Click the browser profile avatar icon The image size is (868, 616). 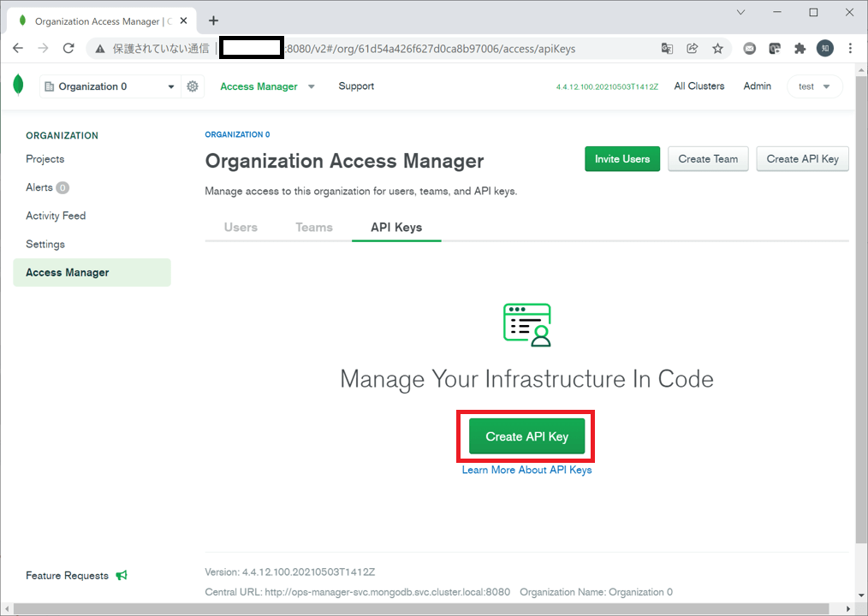[x=824, y=49]
